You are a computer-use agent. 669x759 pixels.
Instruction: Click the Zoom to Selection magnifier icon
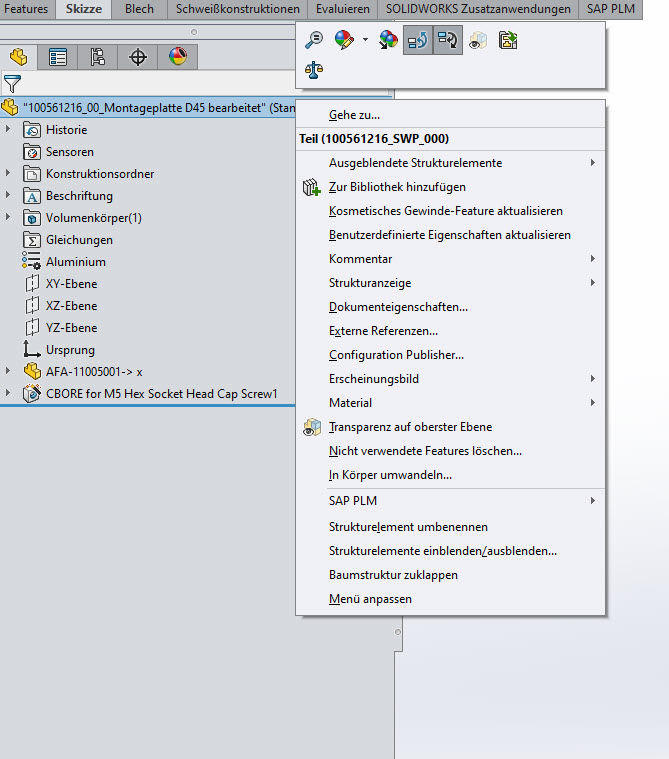tap(314, 40)
